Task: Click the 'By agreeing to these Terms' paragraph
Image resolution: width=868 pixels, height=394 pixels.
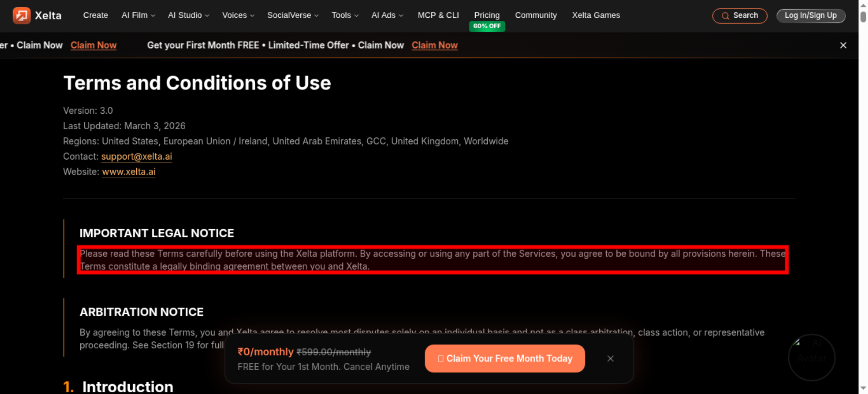Action: point(422,338)
